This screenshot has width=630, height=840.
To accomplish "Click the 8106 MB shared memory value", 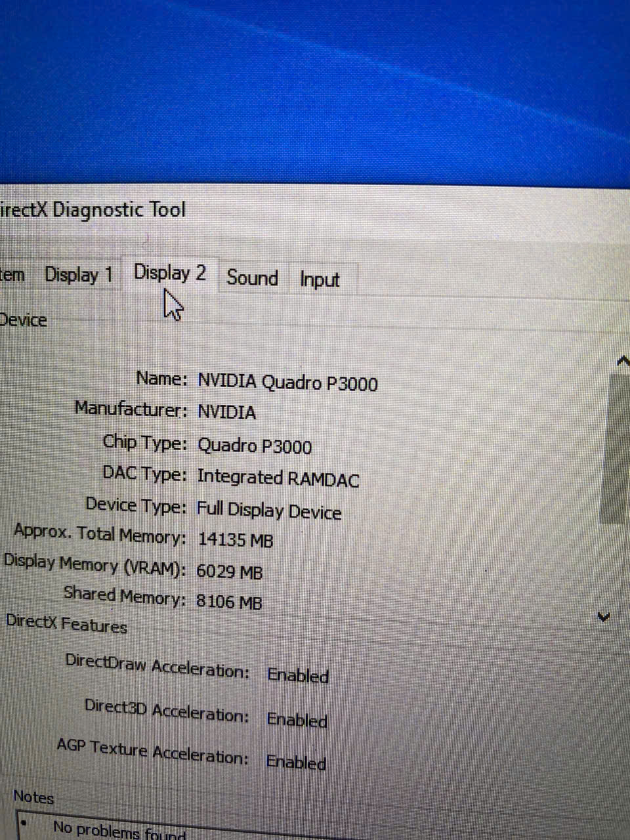I will (x=229, y=602).
